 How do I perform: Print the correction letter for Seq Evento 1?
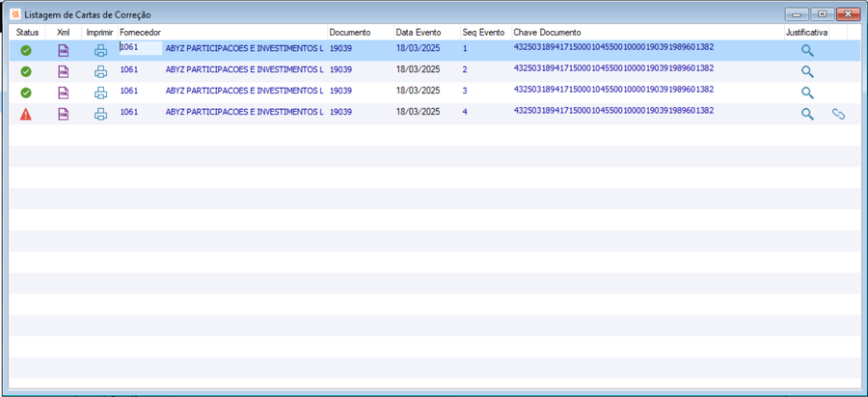[x=100, y=51]
